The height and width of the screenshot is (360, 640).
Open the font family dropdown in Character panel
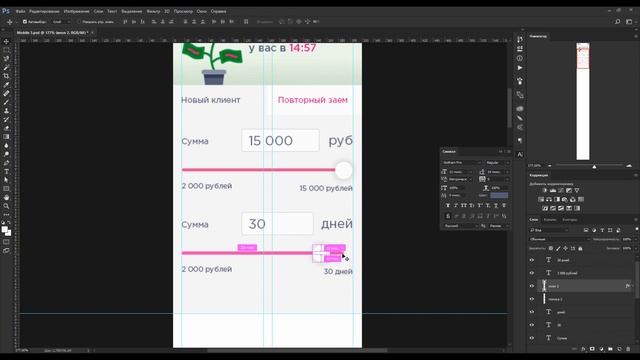[x=461, y=162]
